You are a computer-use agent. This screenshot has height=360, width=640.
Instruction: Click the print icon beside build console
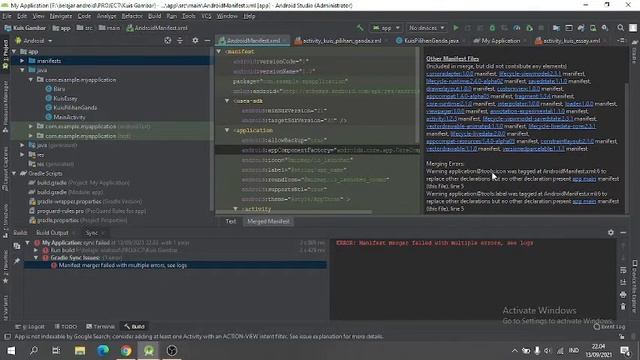(623, 294)
